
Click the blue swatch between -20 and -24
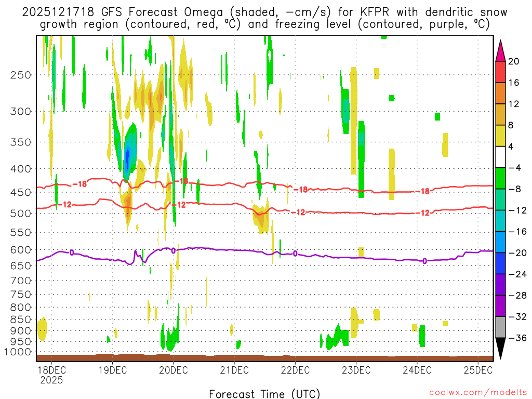point(500,263)
